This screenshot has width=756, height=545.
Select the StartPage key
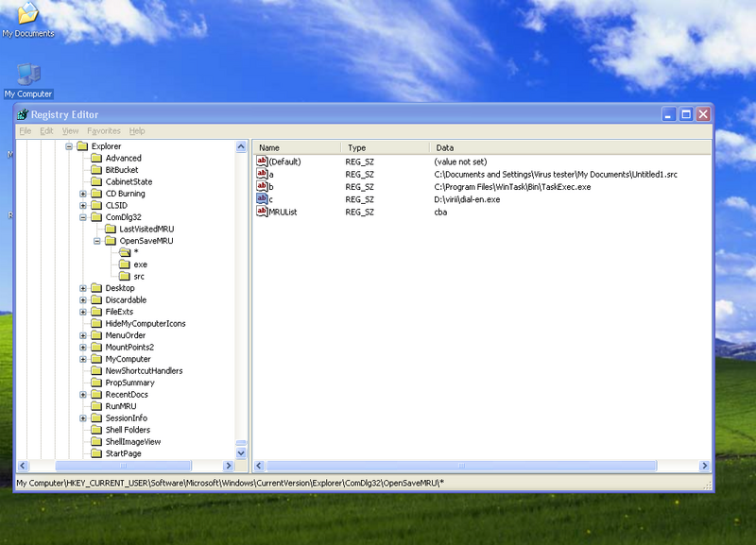coord(124,453)
